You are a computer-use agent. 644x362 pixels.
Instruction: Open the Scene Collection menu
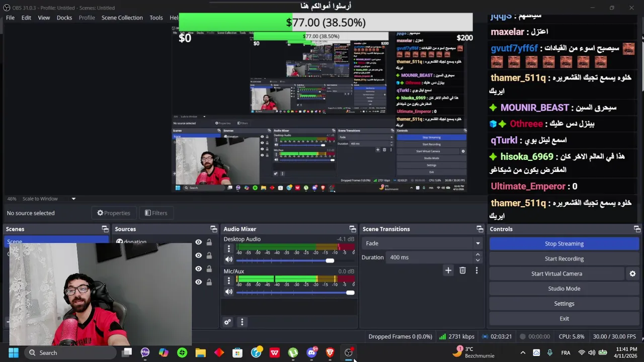pyautogui.click(x=122, y=18)
